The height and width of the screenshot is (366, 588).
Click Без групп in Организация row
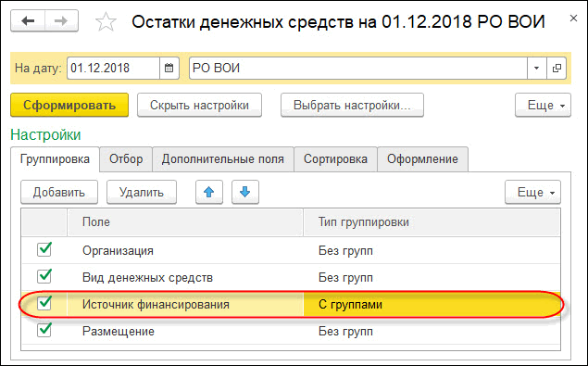(432, 250)
